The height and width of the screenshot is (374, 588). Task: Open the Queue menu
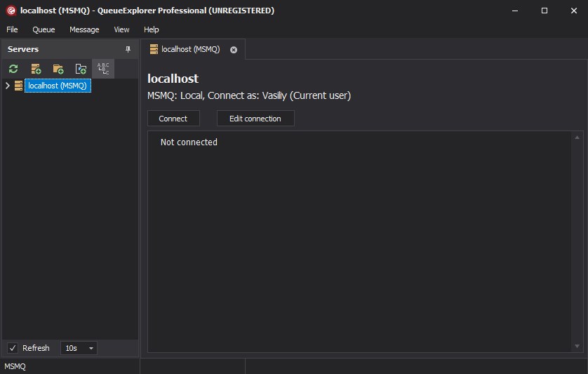pyautogui.click(x=44, y=29)
